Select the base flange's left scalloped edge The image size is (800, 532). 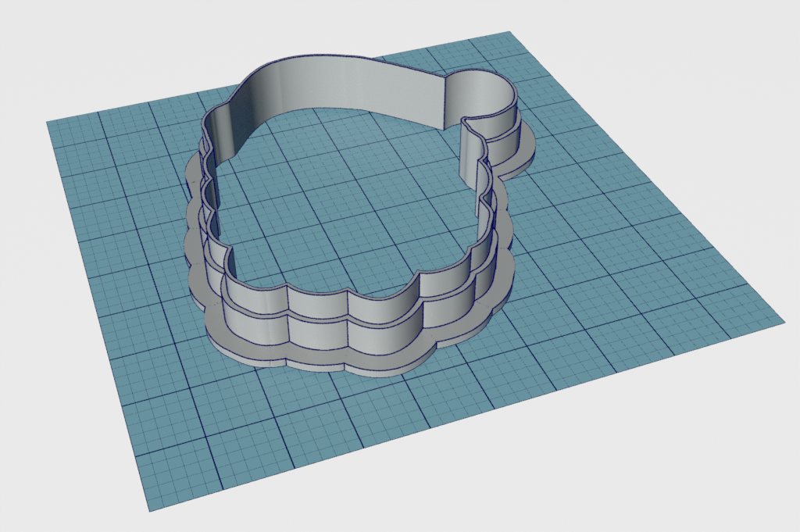pyautogui.click(x=193, y=240)
